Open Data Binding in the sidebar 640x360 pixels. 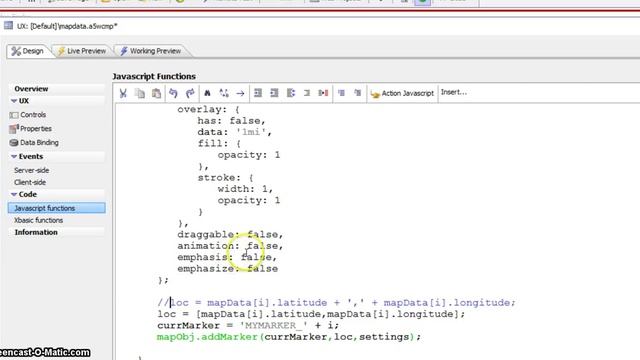click(39, 142)
